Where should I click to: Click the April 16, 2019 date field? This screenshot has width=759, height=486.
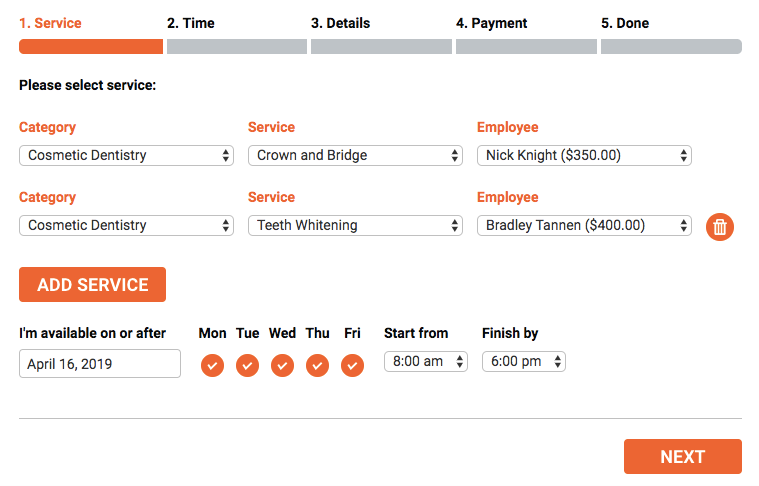coord(100,364)
